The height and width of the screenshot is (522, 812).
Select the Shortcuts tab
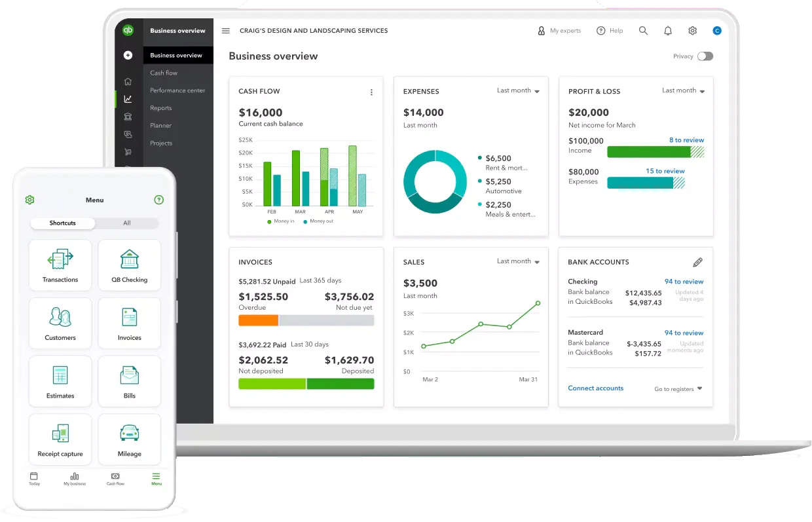click(x=62, y=223)
